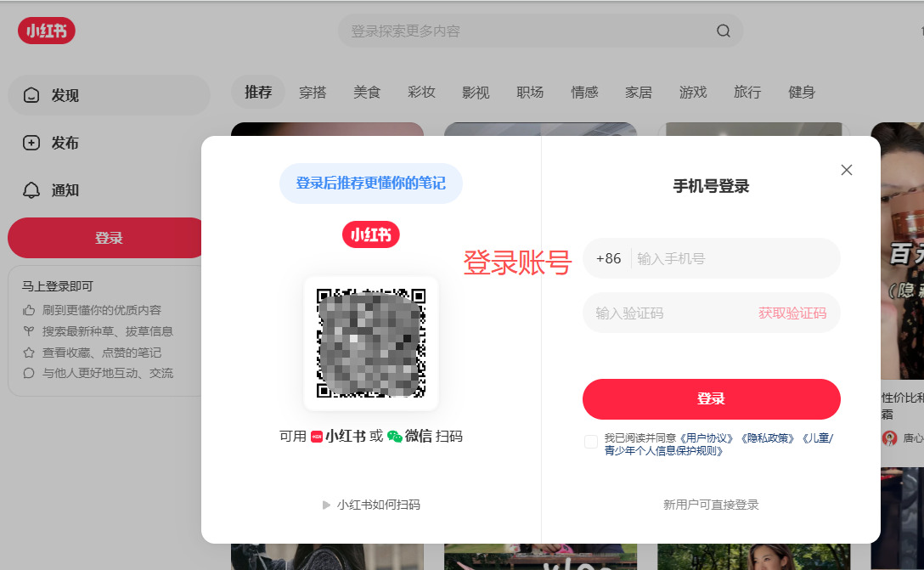
Task: Click the search magnifier icon
Action: (723, 31)
